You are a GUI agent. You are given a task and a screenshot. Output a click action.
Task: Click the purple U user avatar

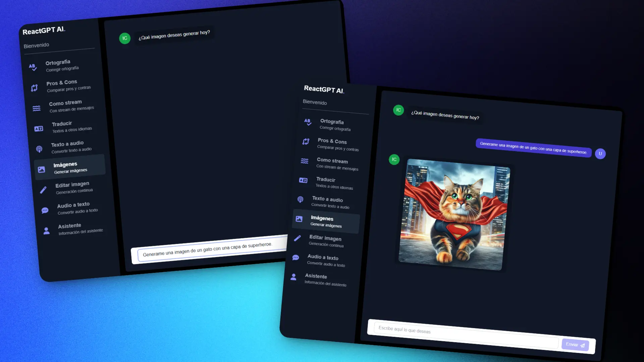tap(600, 154)
